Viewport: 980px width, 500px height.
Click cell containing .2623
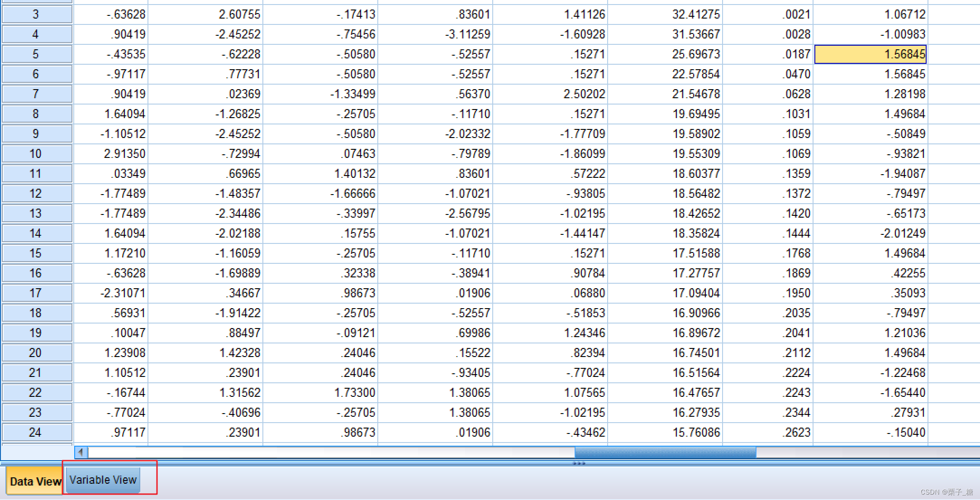click(x=768, y=433)
